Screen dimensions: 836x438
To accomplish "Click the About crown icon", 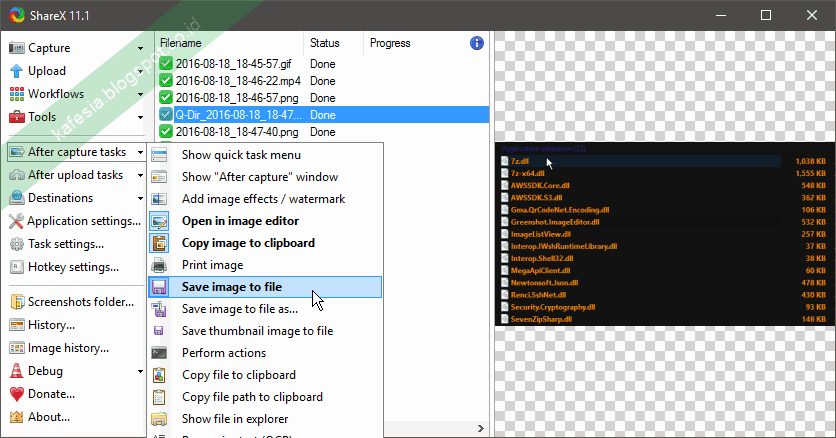I will (17, 417).
